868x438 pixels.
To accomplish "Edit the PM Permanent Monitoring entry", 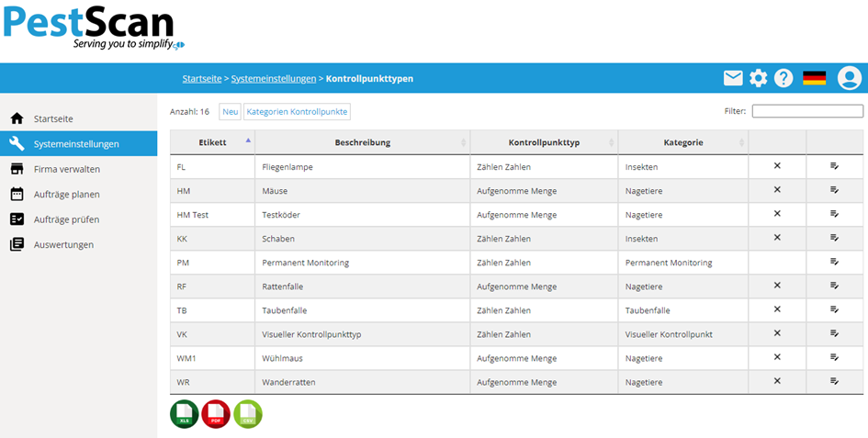I will tap(835, 262).
